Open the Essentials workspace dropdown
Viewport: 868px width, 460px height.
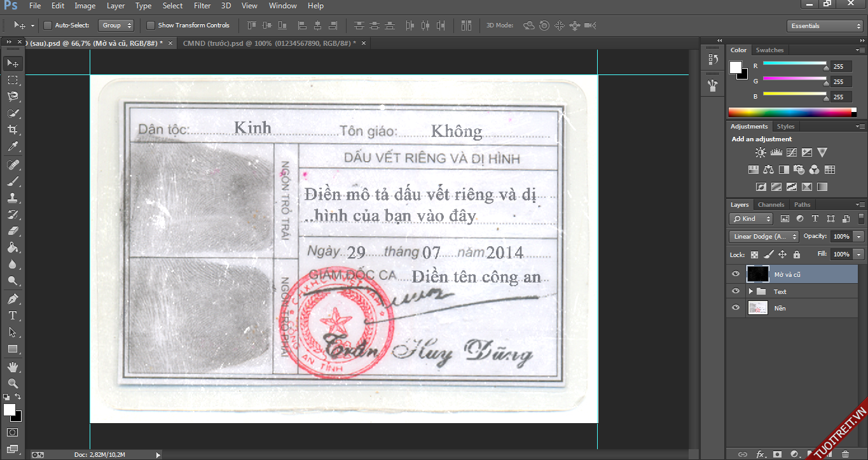[x=824, y=26]
